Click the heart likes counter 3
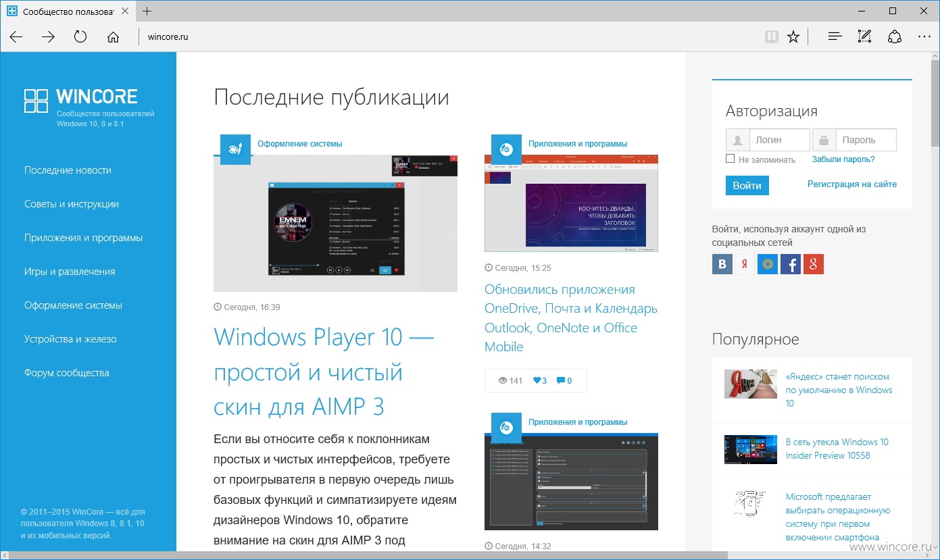Viewport: 940px width, 560px height. point(540,380)
